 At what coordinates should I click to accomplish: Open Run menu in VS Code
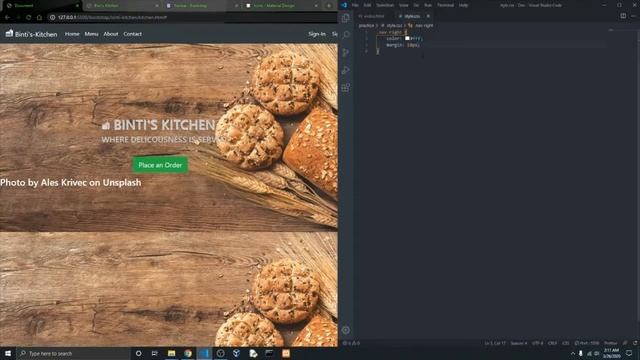(x=428, y=5)
